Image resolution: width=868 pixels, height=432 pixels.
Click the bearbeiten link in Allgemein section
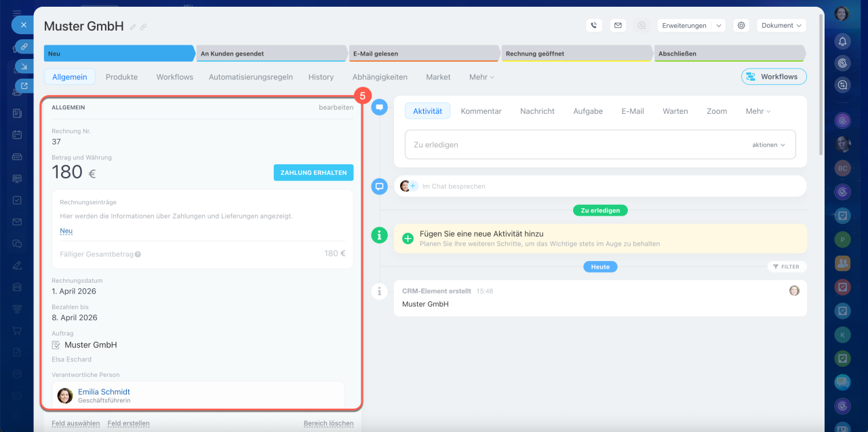tap(336, 108)
